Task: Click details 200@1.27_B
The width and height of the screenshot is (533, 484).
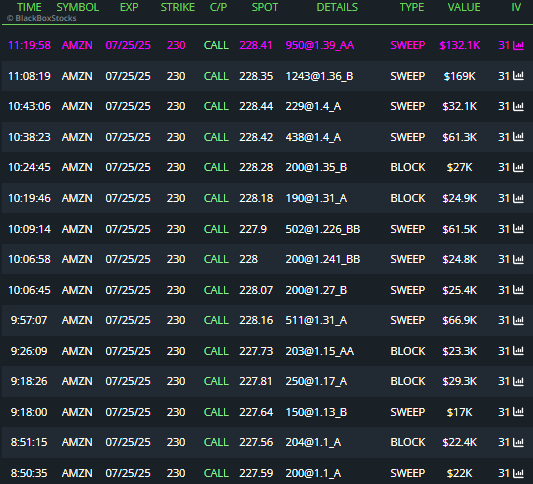Action: coord(316,290)
